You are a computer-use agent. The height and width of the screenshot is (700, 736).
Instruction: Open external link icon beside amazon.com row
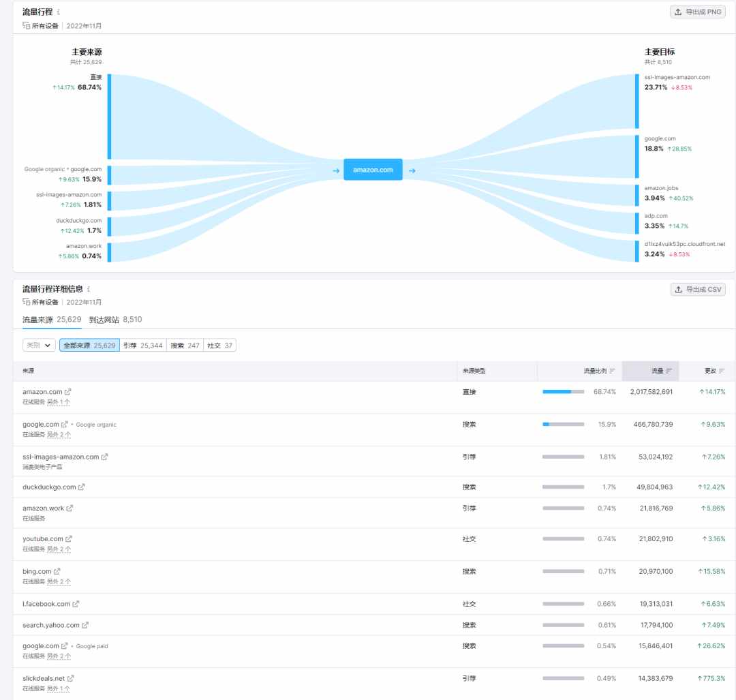click(67, 391)
